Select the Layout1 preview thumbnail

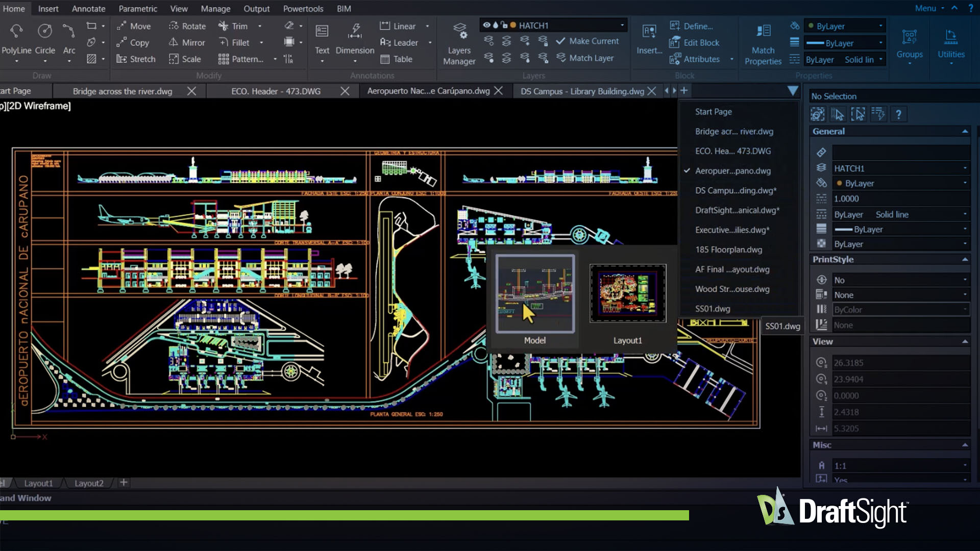pos(628,293)
